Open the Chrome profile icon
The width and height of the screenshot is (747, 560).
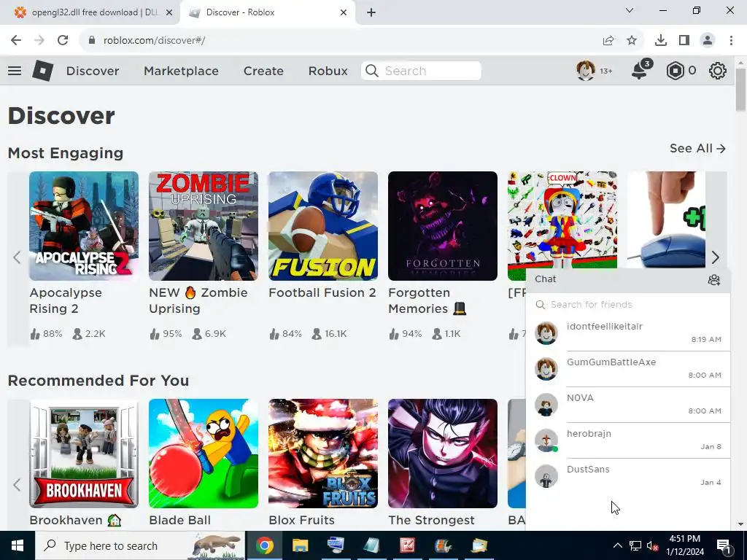pos(708,41)
